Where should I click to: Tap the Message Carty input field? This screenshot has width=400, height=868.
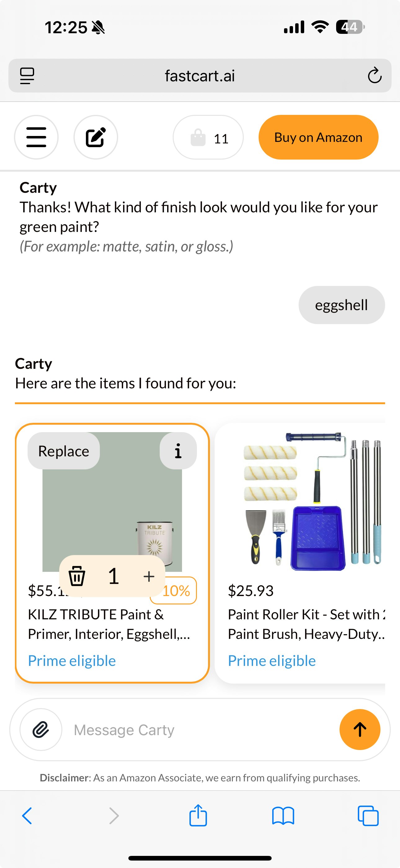(x=168, y=730)
